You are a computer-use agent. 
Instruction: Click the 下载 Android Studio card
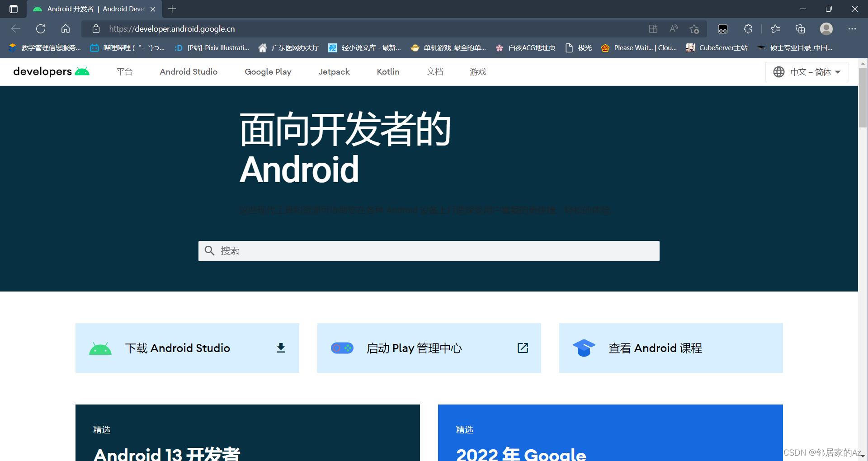click(187, 348)
